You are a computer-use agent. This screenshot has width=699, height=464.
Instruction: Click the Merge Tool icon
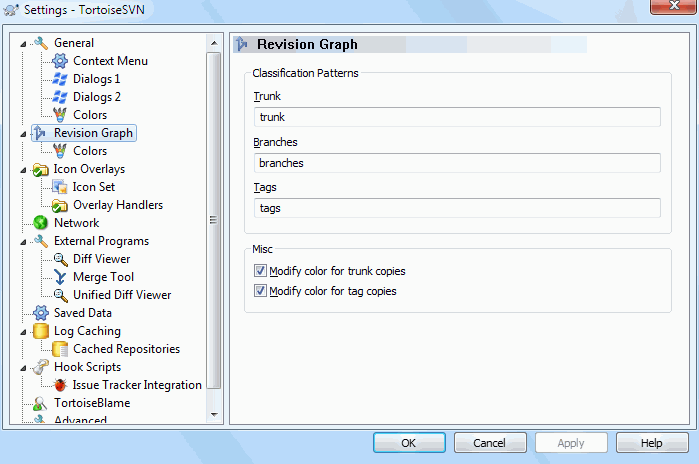point(60,277)
